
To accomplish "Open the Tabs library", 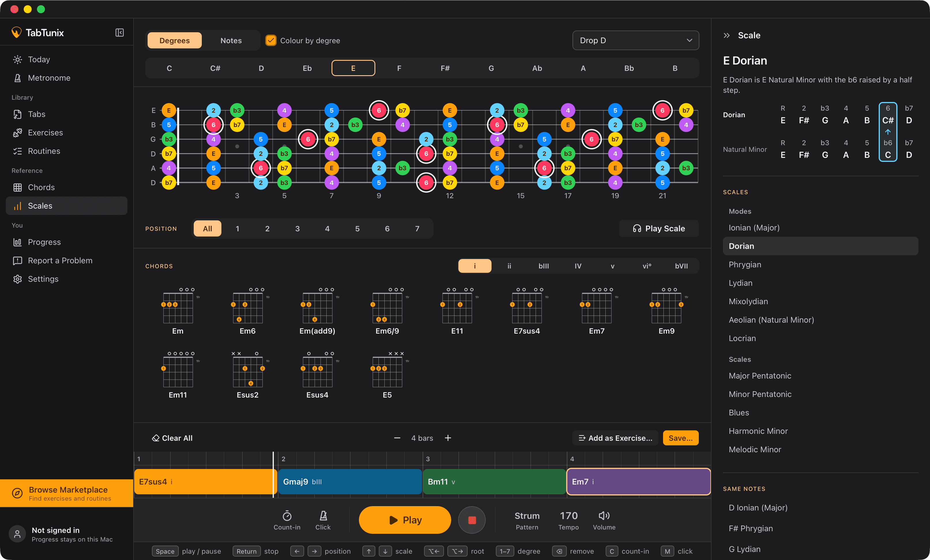I will coord(66,114).
